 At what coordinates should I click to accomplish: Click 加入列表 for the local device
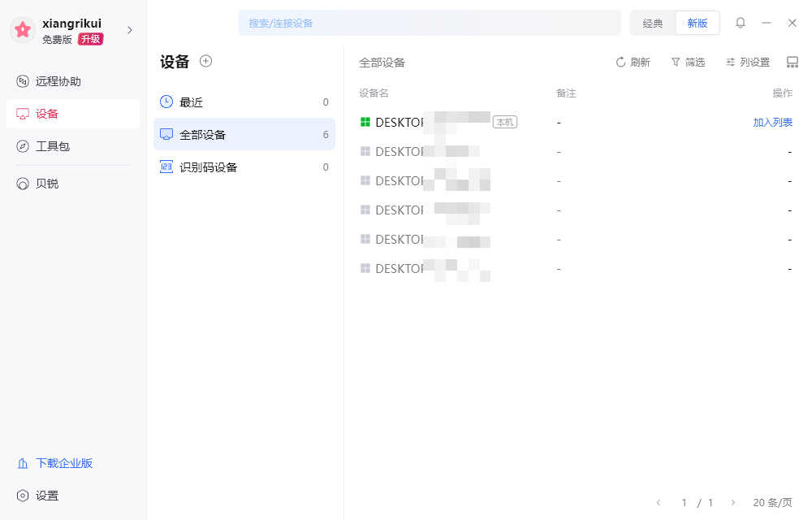773,123
